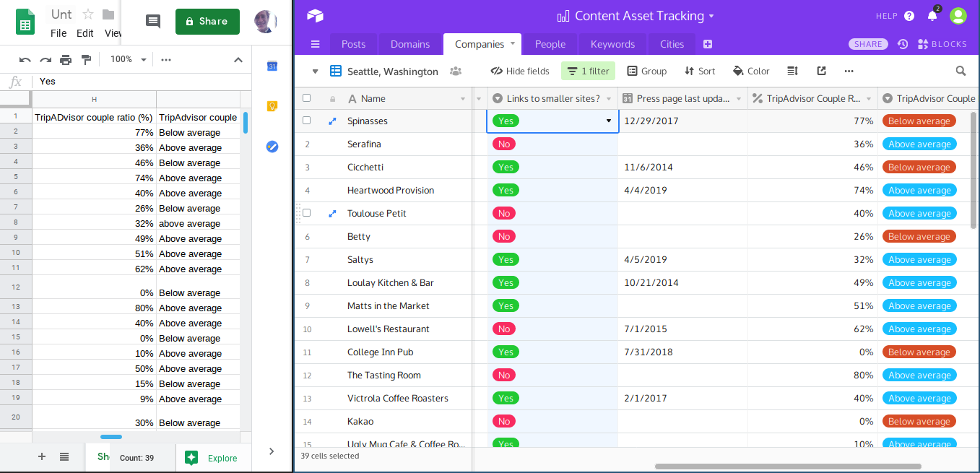980x473 pixels.
Task: Add a new table tab
Action: [708, 44]
